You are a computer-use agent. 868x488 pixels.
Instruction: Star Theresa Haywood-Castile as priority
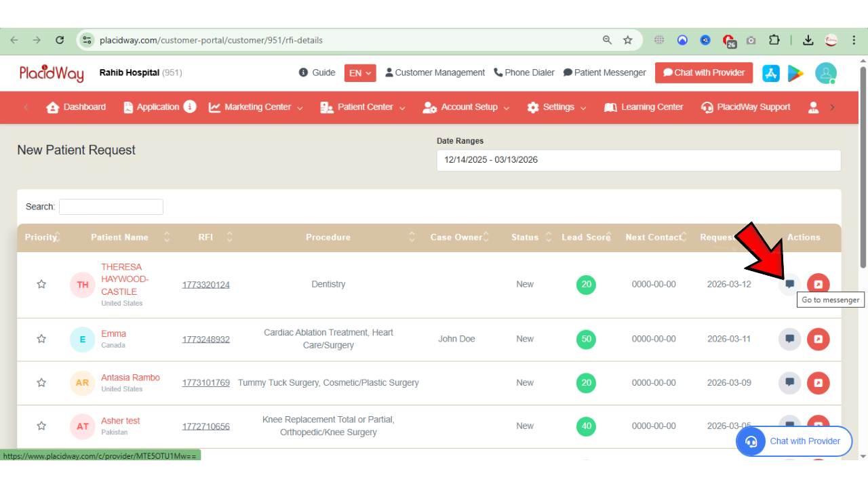(x=41, y=285)
